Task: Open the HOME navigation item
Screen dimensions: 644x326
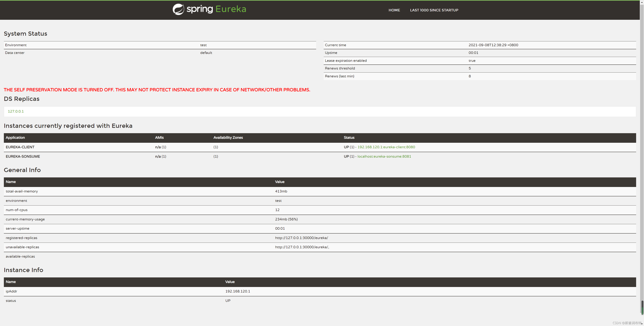Action: point(394,10)
